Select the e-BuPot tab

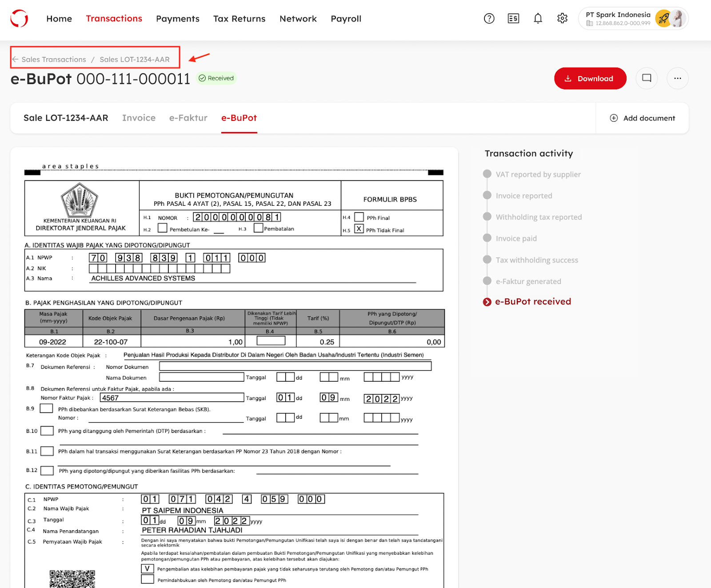[239, 118]
